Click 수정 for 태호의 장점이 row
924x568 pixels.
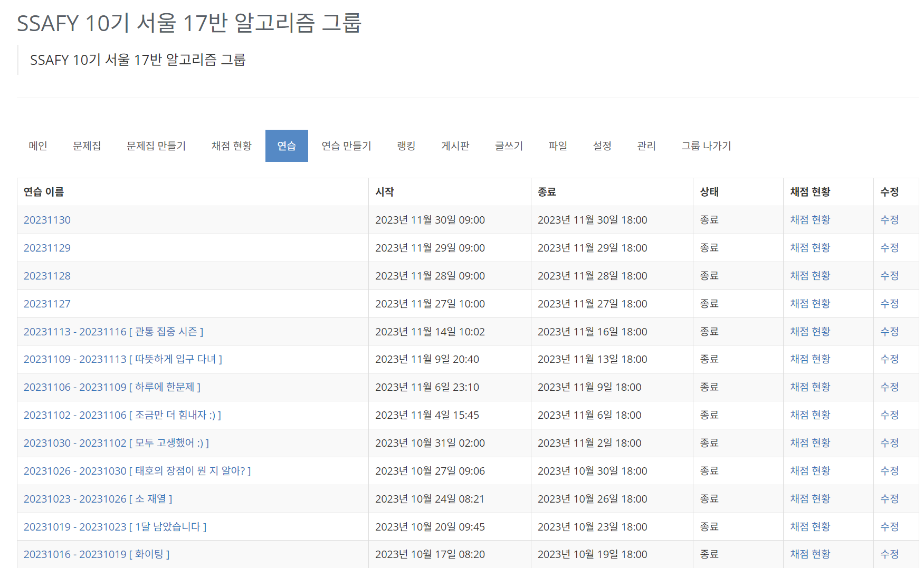[889, 471]
